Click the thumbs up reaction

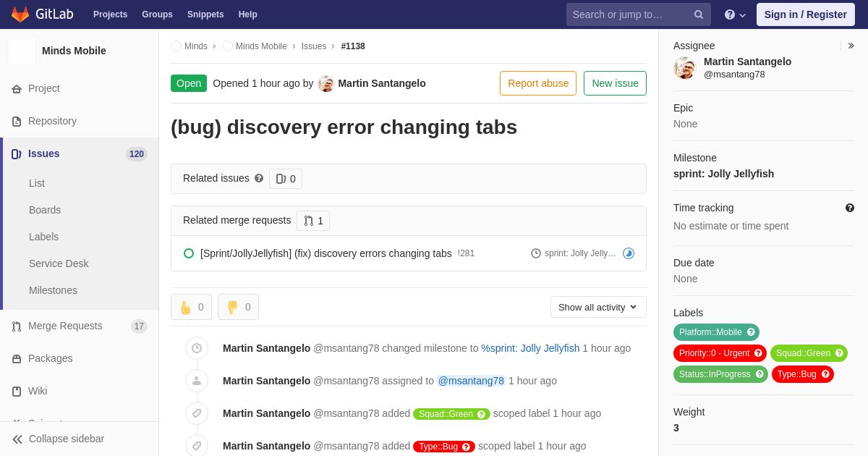point(191,307)
